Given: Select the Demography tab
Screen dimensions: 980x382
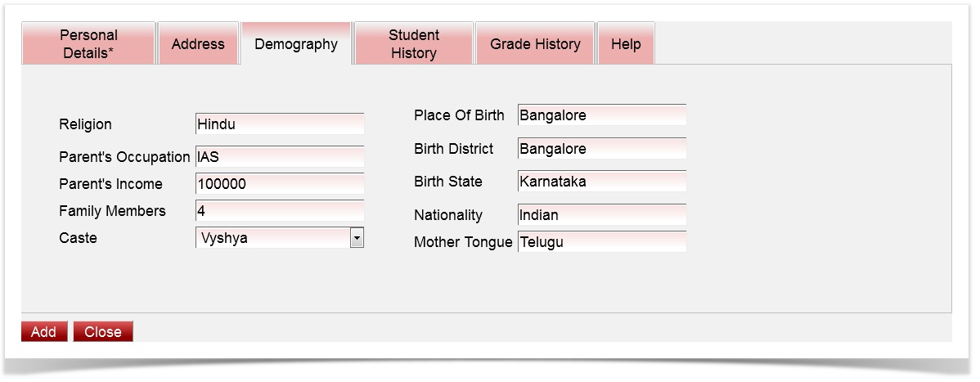Looking at the screenshot, I should 296,44.
